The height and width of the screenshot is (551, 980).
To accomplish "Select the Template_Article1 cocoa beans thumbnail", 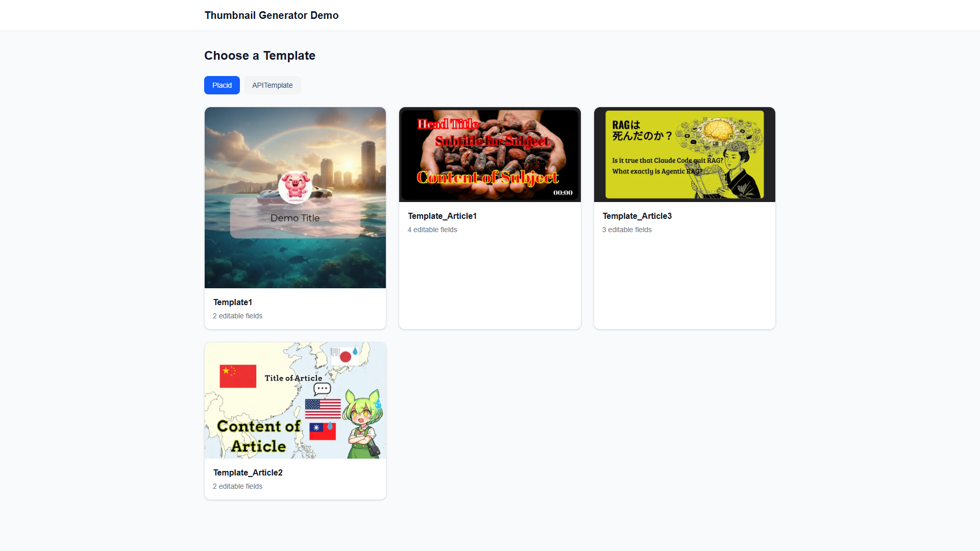I will pyautogui.click(x=490, y=155).
